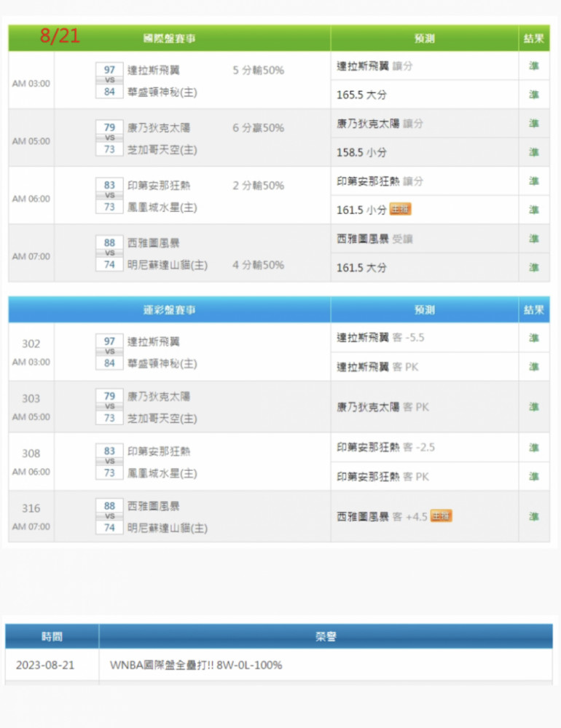
Task: Click the 4 分輸50% note
Action: tap(259, 265)
